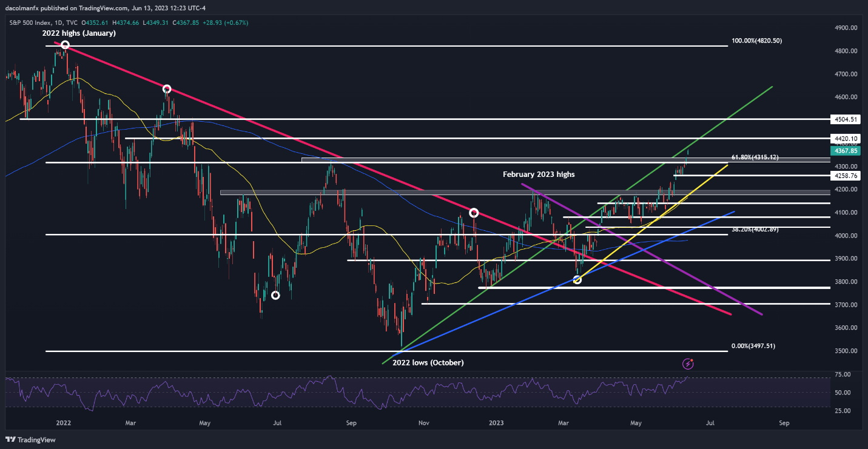Click the closing value C4367.85 in legend
868x449 pixels.
coord(187,22)
